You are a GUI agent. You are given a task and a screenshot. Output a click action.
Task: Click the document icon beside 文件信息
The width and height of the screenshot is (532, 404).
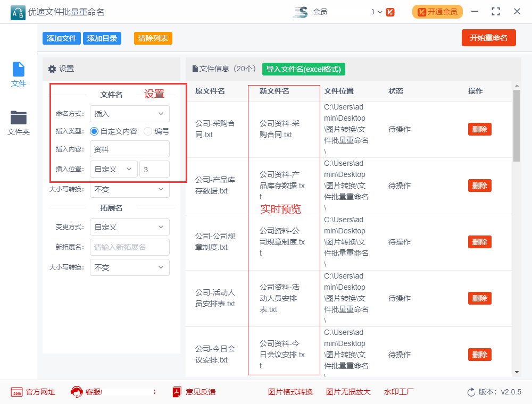tap(195, 69)
